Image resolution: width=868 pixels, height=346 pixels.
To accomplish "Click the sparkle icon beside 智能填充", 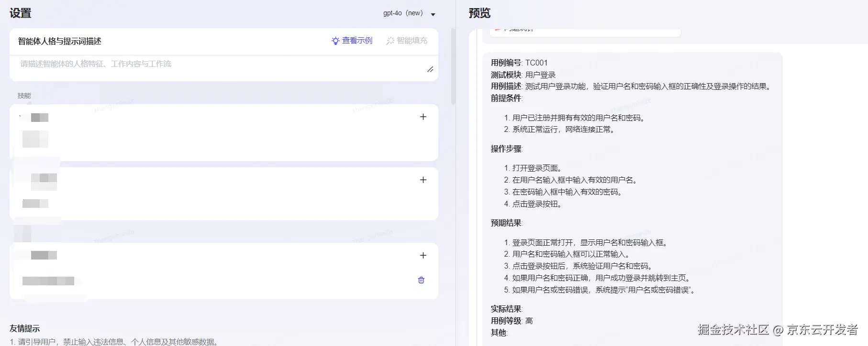I will (x=390, y=41).
